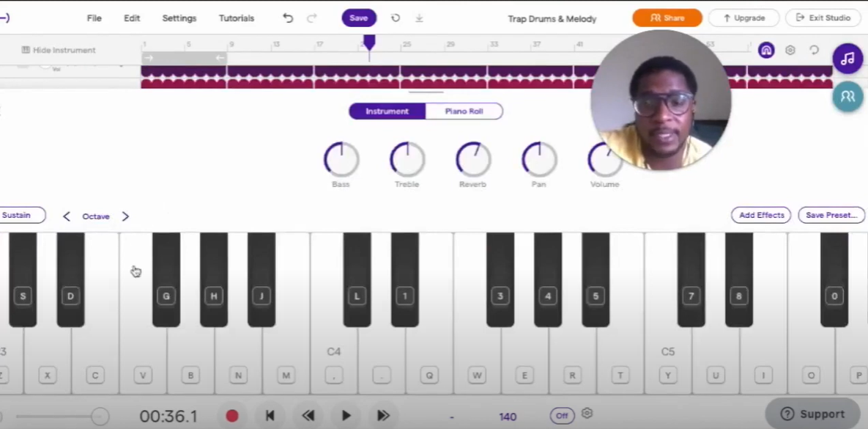
Task: Open the collaboration people icon
Action: [847, 96]
